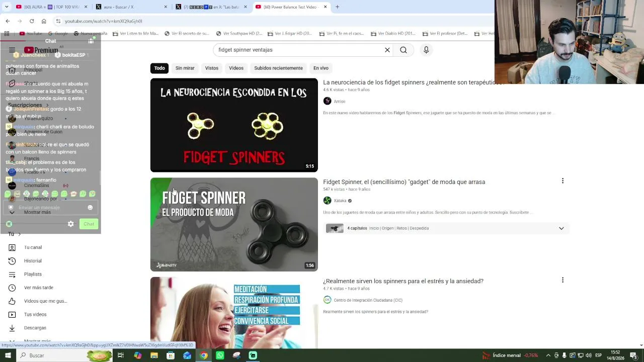Open options menu for '¿Realmente sirven' video
Viewport: 644px width, 362px height.
click(562, 280)
